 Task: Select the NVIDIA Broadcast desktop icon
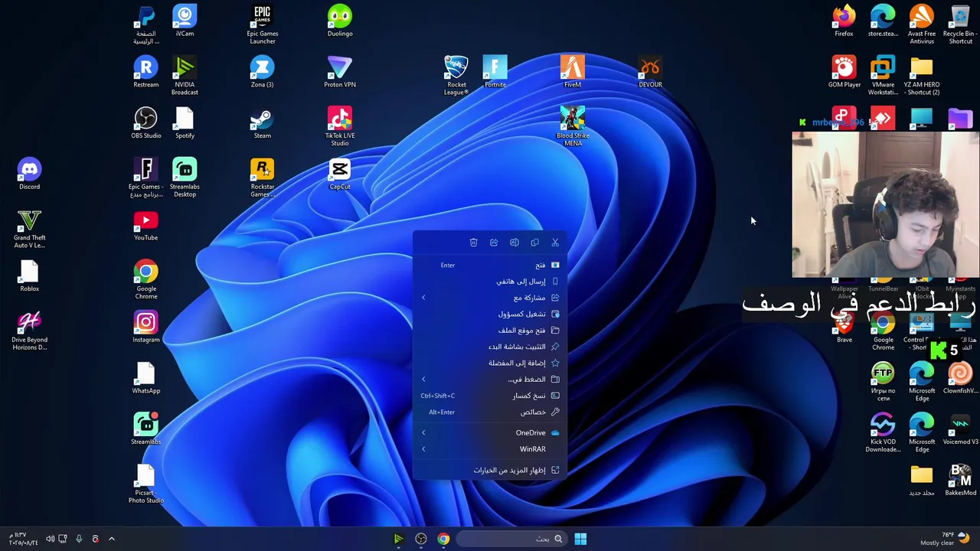(185, 76)
